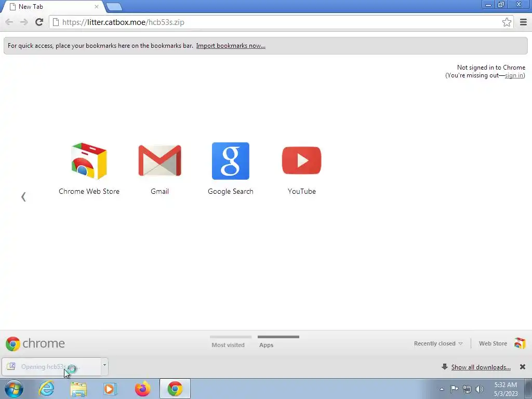This screenshot has width=532, height=399.
Task: Open Windows Explorer from taskbar
Action: [78, 389]
